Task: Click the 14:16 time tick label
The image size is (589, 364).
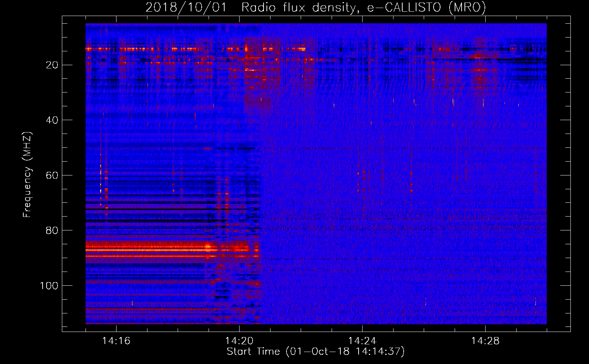Action: click(x=116, y=341)
